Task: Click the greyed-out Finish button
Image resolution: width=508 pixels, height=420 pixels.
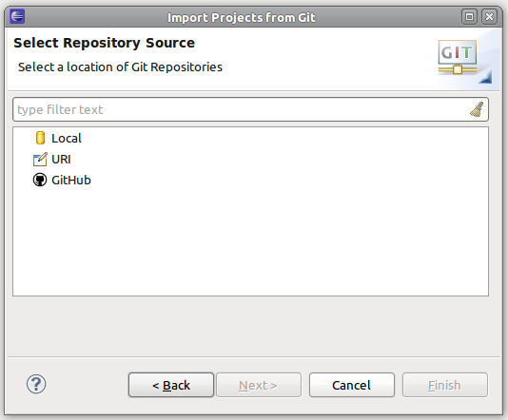Action: (445, 385)
